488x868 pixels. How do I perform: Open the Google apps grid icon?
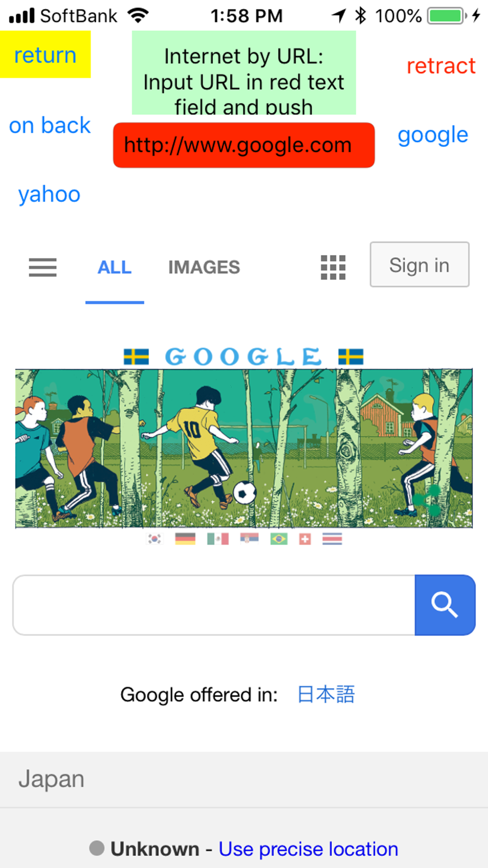(333, 268)
